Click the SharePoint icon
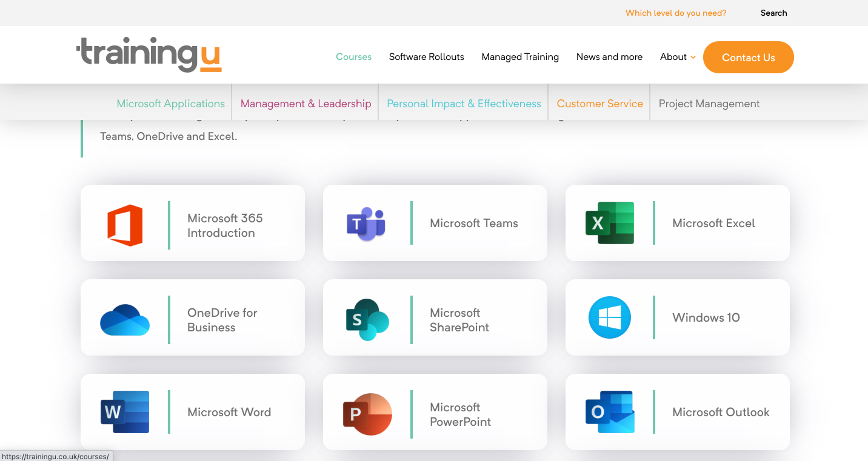The height and width of the screenshot is (461, 868). (x=367, y=319)
